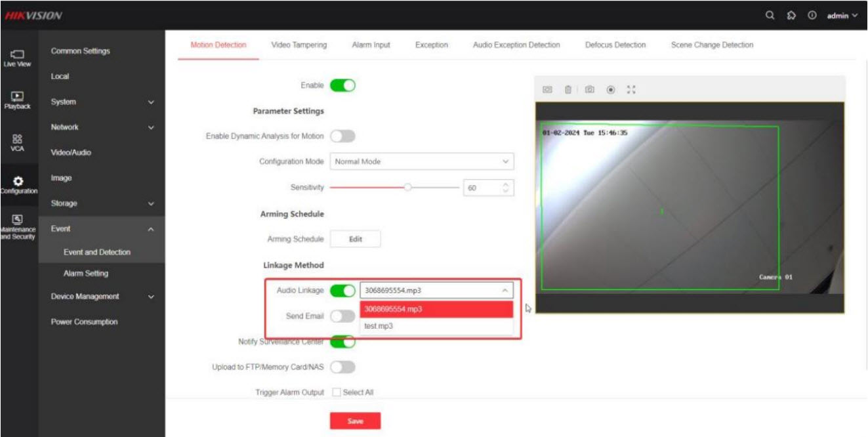Open Live View from the sidebar

[18, 56]
